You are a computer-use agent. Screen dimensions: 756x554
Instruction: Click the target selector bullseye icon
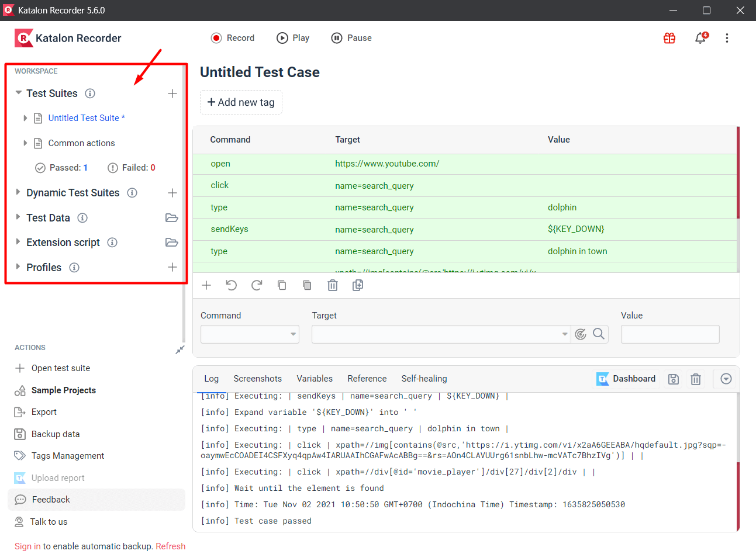tap(580, 334)
